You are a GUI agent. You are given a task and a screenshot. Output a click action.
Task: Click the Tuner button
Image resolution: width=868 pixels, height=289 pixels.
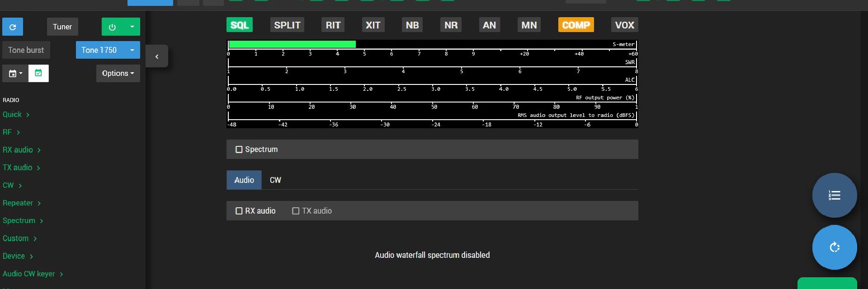pos(62,27)
